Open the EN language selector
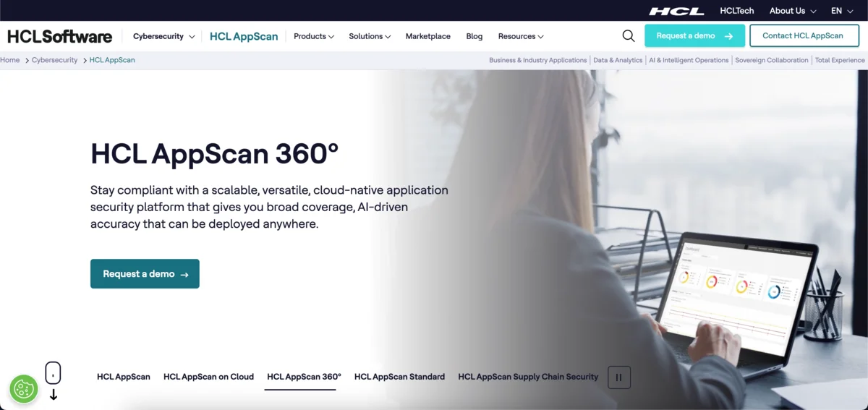Screen dimensions: 868x410 coord(843,11)
